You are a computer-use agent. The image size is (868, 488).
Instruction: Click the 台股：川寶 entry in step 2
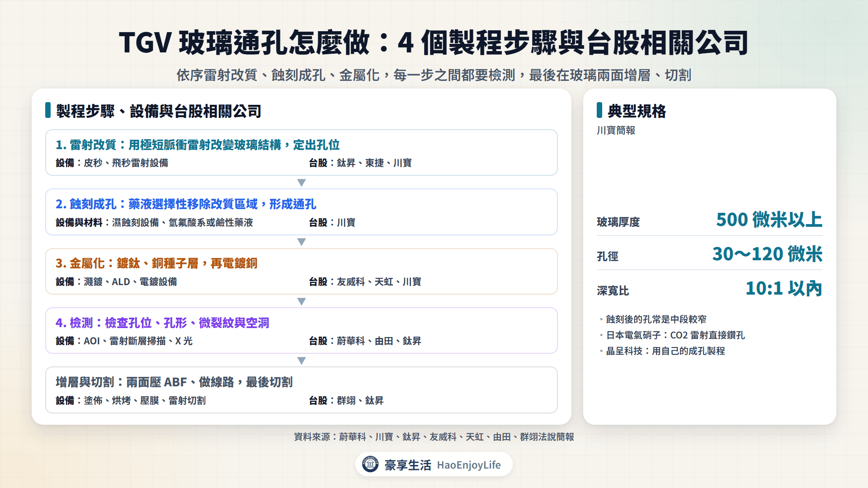pos(332,223)
